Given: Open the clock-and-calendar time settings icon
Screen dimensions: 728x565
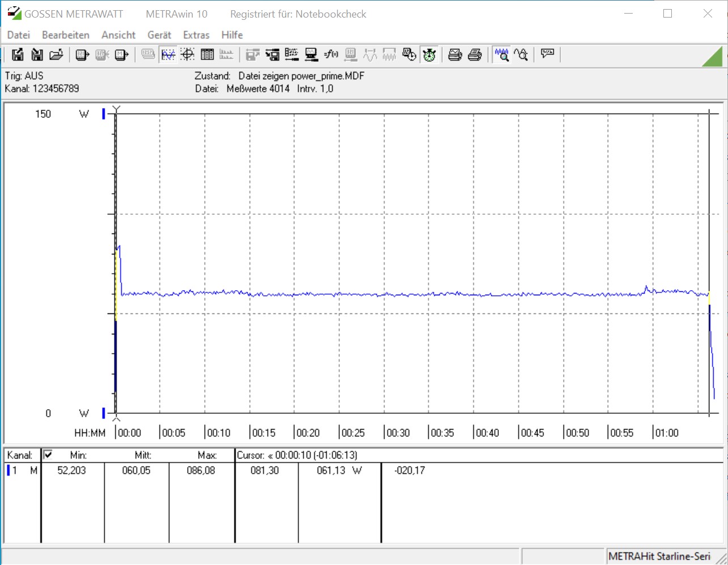Looking at the screenshot, I should click(409, 54).
